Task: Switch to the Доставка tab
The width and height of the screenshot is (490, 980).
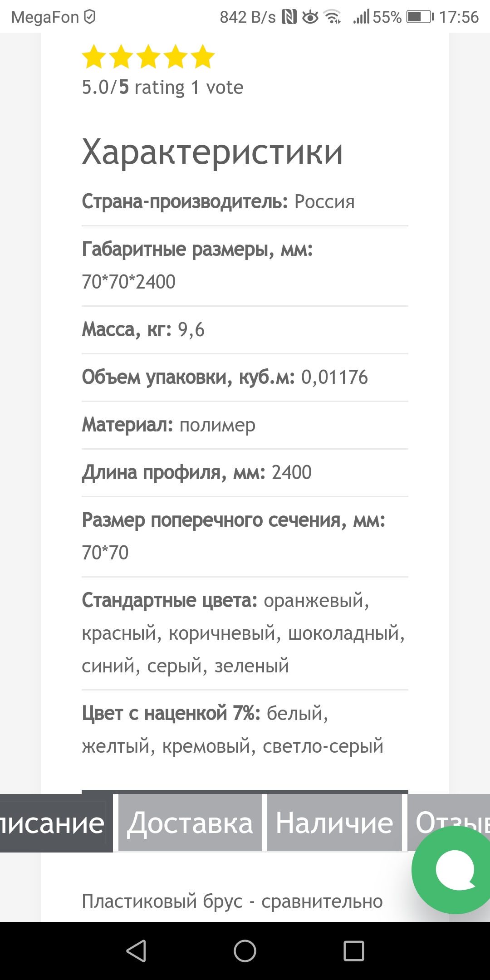Action: [x=190, y=823]
